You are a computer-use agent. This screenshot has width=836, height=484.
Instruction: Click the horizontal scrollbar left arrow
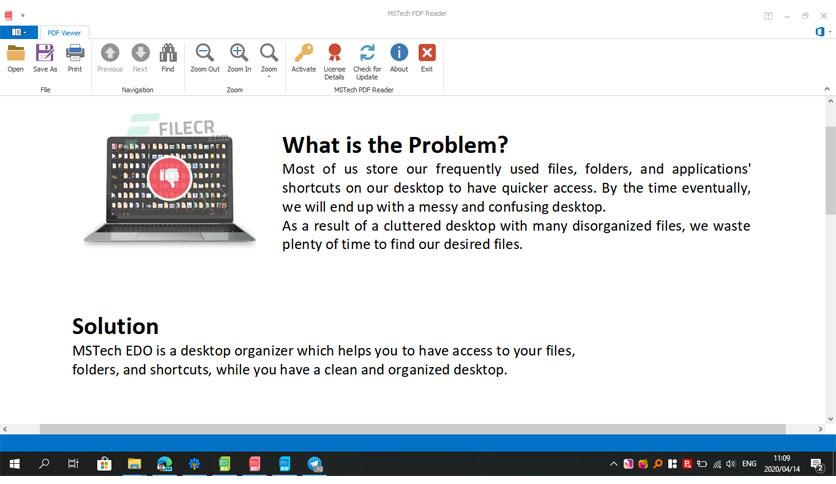pyautogui.click(x=5, y=429)
